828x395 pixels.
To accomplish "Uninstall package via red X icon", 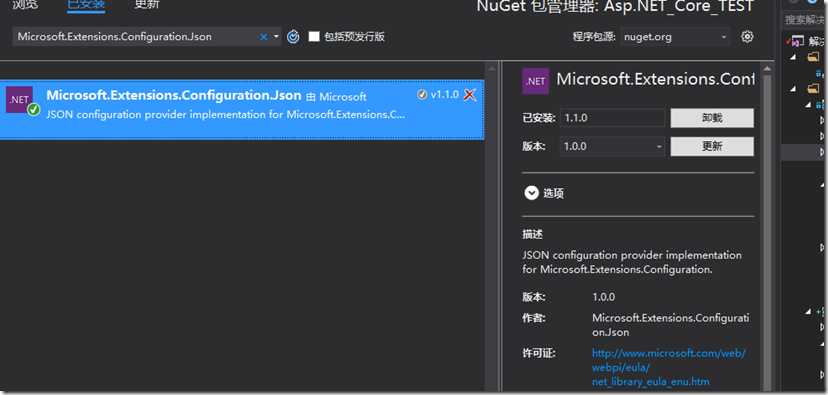I will coord(469,95).
